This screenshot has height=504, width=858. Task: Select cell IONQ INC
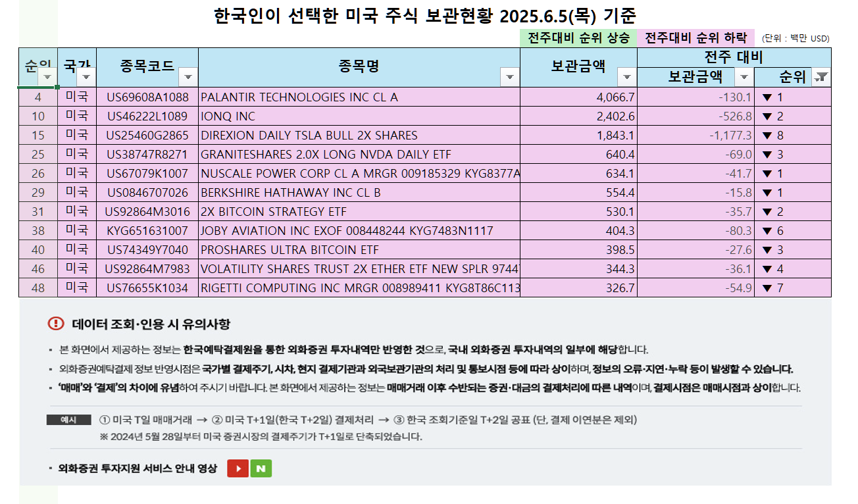coord(359,116)
